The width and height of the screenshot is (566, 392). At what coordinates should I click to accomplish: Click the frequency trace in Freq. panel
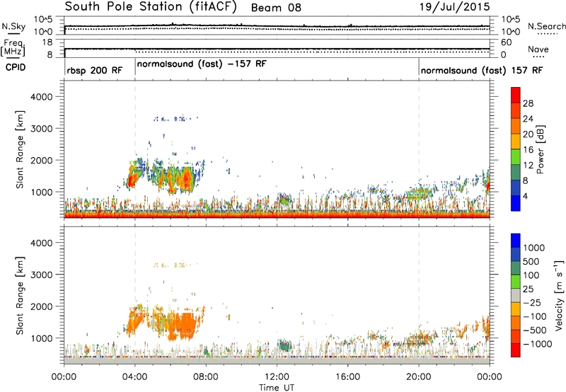point(277,49)
